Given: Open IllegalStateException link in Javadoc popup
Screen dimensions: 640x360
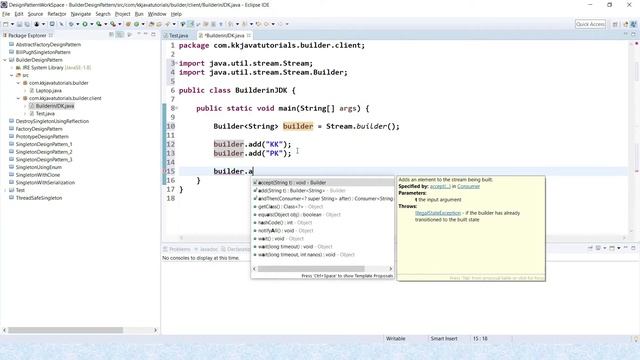Looking at the screenshot, I should click(x=438, y=213).
